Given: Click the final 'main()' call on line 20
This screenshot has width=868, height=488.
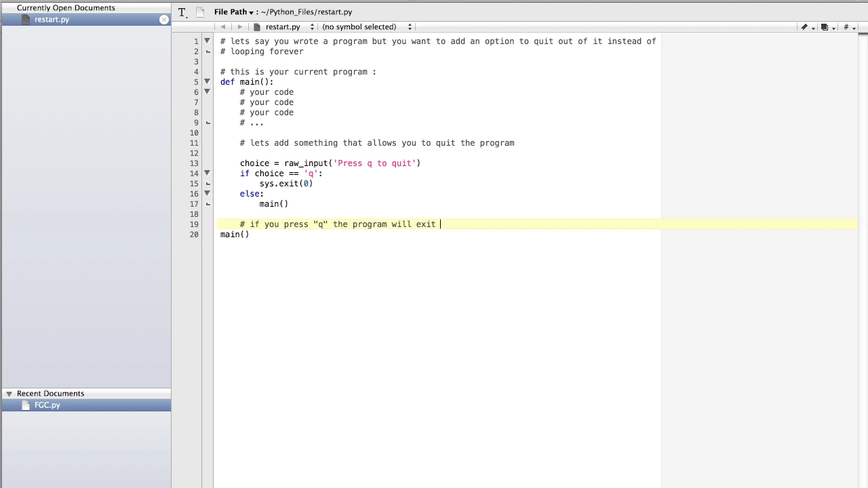Looking at the screenshot, I should click(x=235, y=235).
